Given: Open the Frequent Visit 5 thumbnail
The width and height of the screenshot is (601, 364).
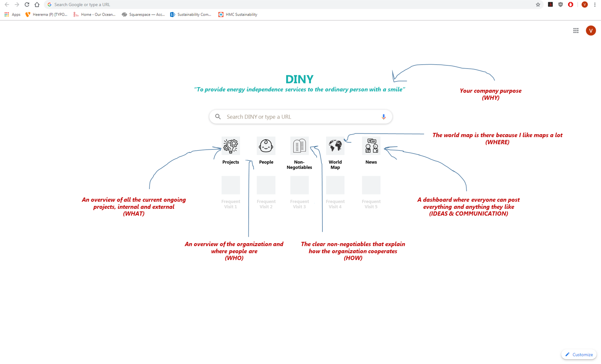Looking at the screenshot, I should point(371,185).
